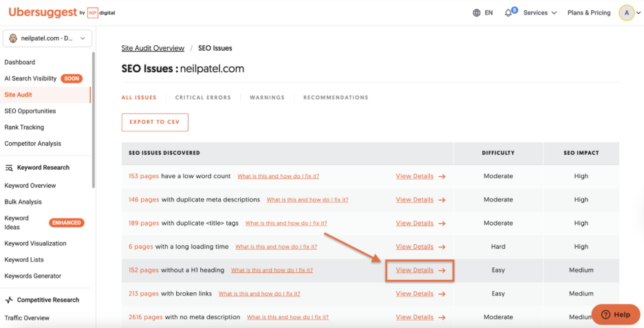
Task: Click arrow icon in low word count row
Action: click(442, 177)
